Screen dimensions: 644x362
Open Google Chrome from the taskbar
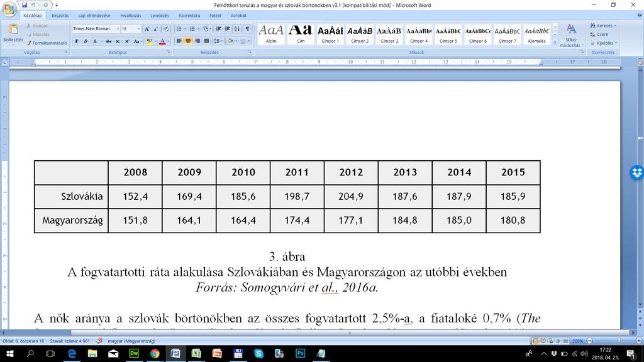tap(155, 353)
